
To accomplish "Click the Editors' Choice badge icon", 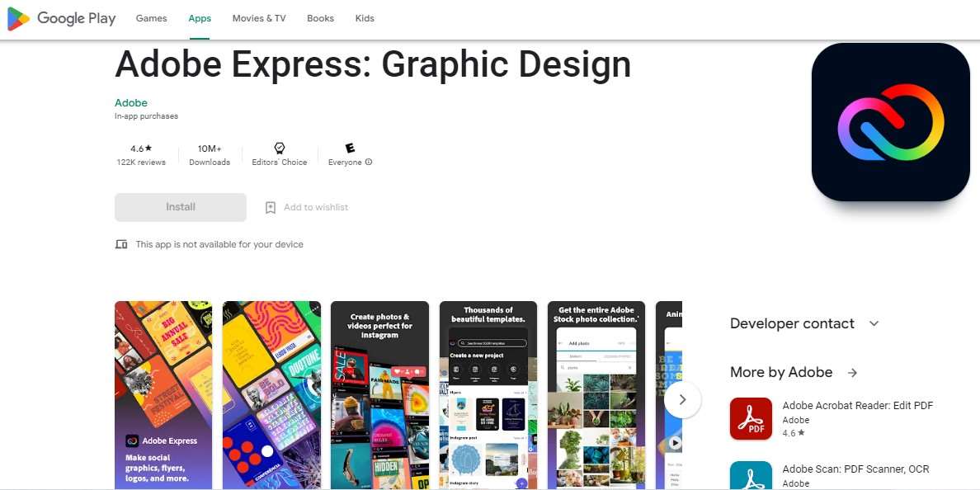I will point(280,148).
